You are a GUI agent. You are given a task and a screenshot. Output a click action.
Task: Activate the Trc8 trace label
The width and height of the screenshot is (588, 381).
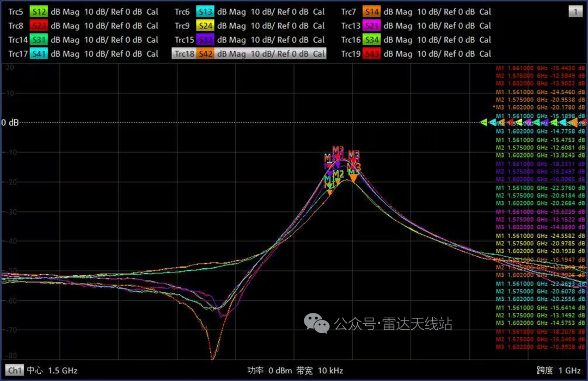pos(16,26)
